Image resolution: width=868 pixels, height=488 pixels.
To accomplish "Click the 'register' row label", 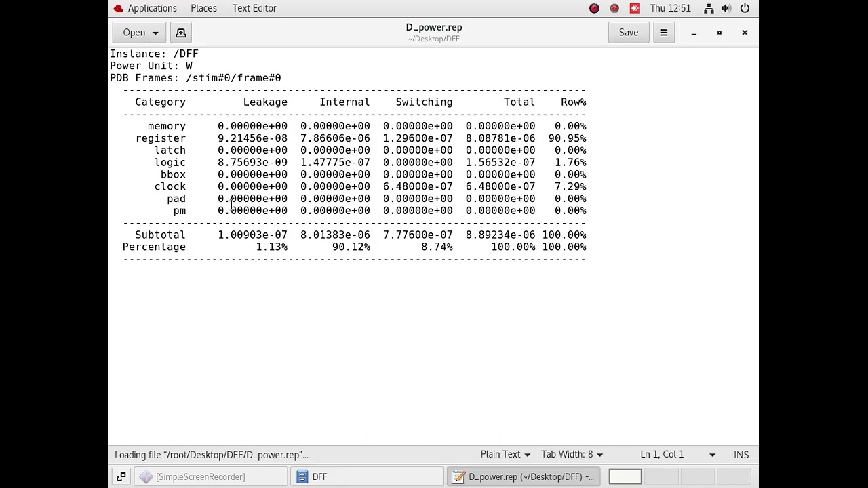I will pos(160,138).
